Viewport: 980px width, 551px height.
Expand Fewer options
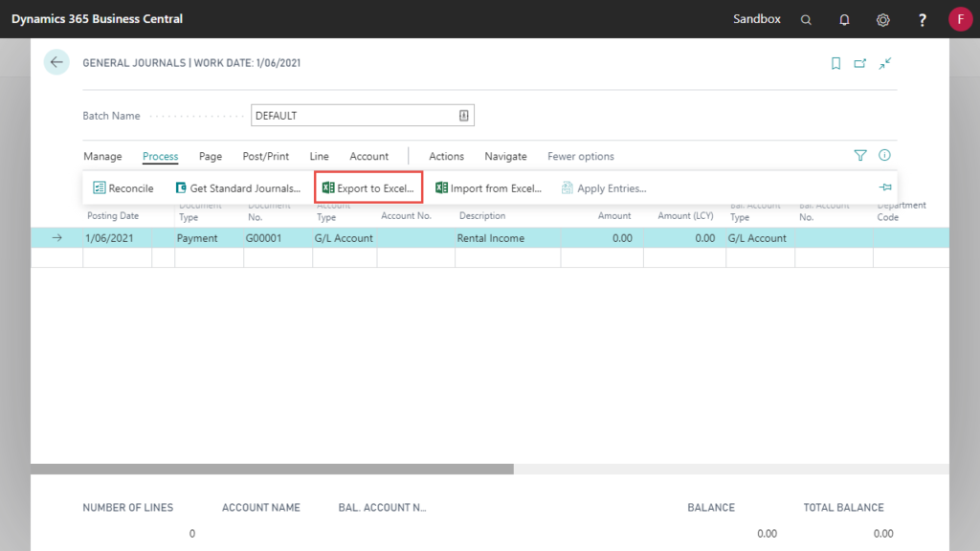(580, 156)
